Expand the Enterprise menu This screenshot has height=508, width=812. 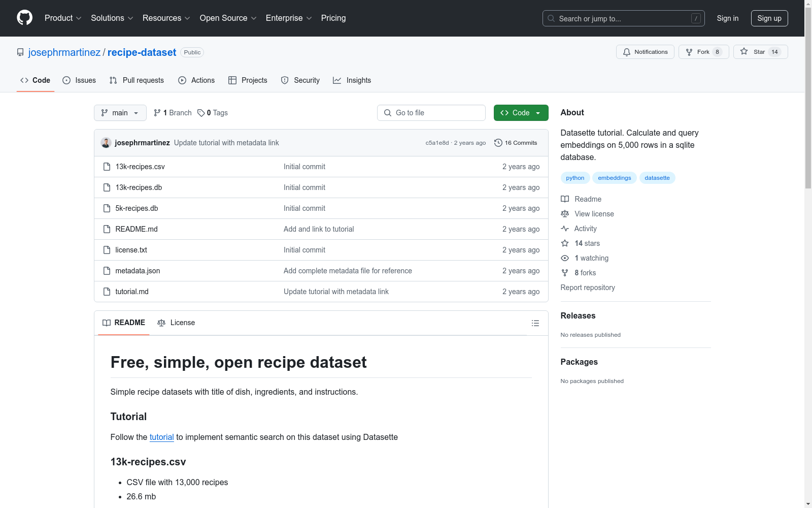point(289,18)
